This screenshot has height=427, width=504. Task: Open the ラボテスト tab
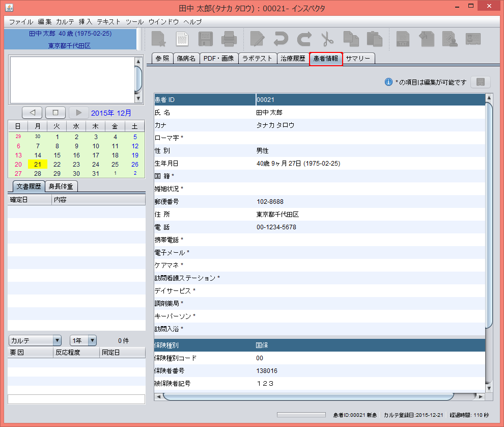pyautogui.click(x=257, y=59)
